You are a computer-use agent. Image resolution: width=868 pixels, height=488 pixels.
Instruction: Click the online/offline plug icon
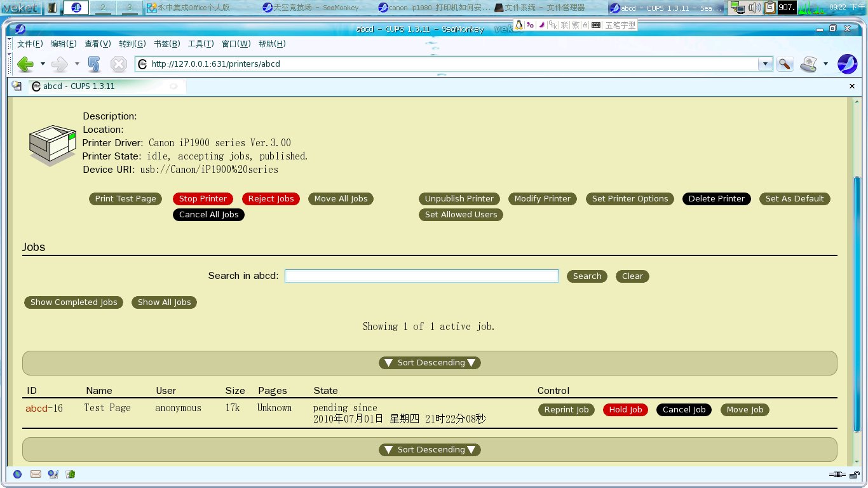click(836, 474)
